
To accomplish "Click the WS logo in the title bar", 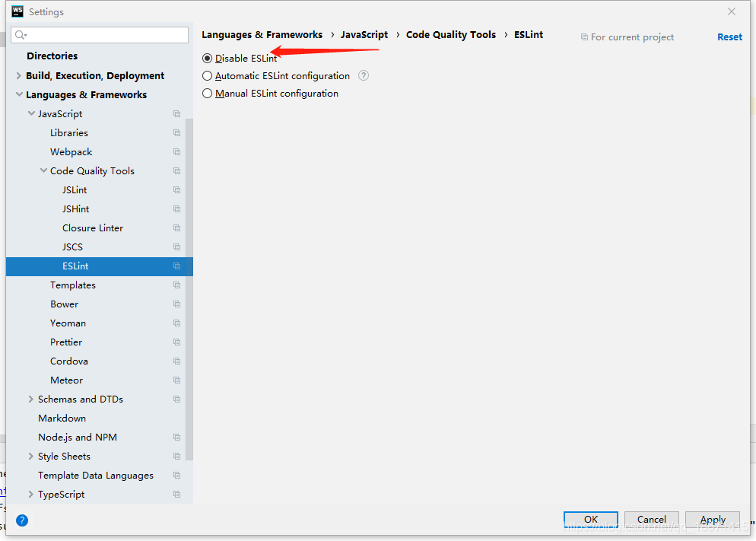I will tap(17, 11).
